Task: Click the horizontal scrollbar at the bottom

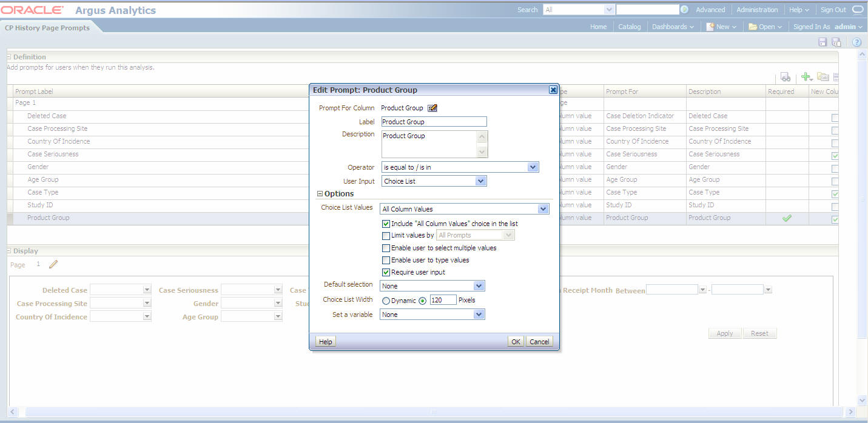Action: 433,412
